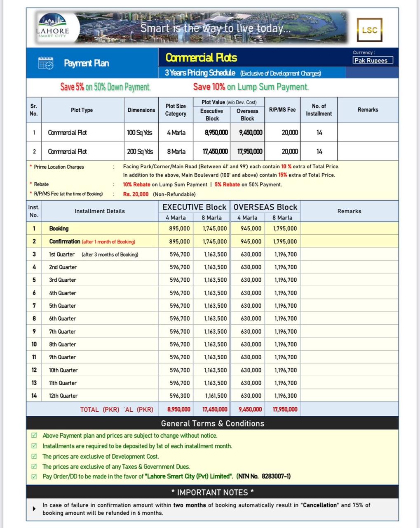Click the 'Plot Size Category' column header

point(176,110)
